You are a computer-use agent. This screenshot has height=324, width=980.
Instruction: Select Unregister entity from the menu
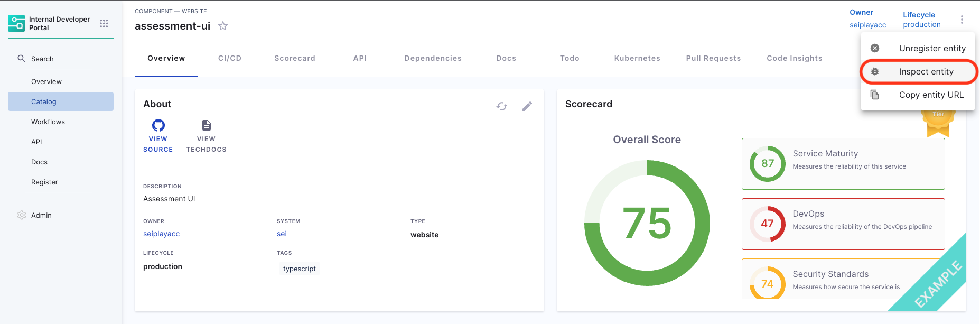tap(932, 48)
